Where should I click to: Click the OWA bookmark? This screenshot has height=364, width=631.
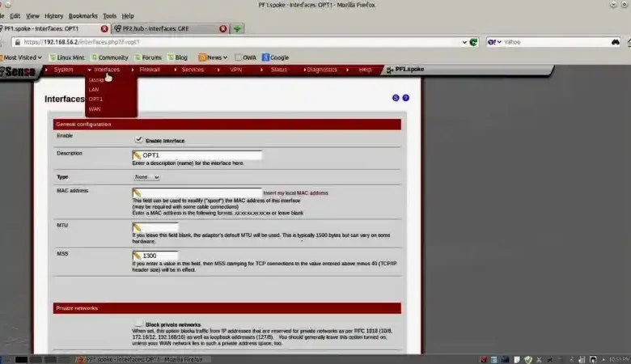point(245,57)
